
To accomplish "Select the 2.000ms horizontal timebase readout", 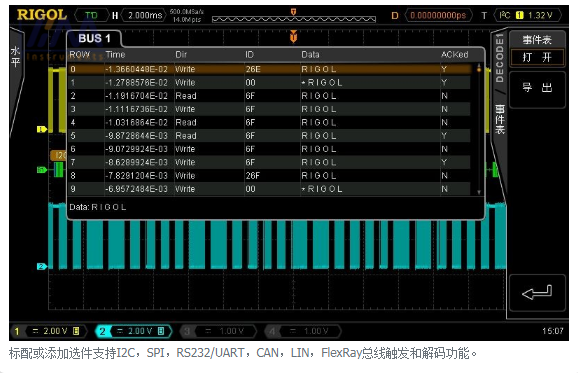I will [x=145, y=15].
